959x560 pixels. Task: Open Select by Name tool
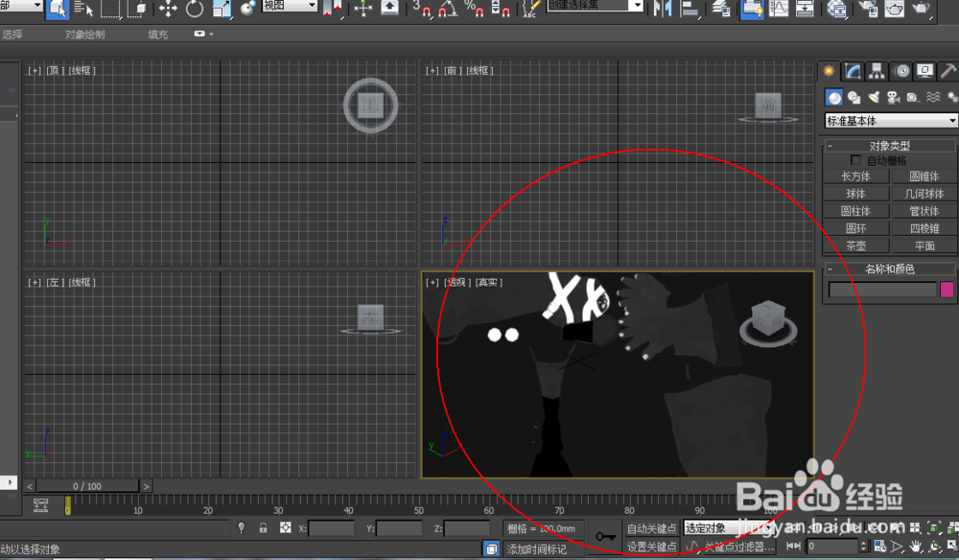click(82, 9)
